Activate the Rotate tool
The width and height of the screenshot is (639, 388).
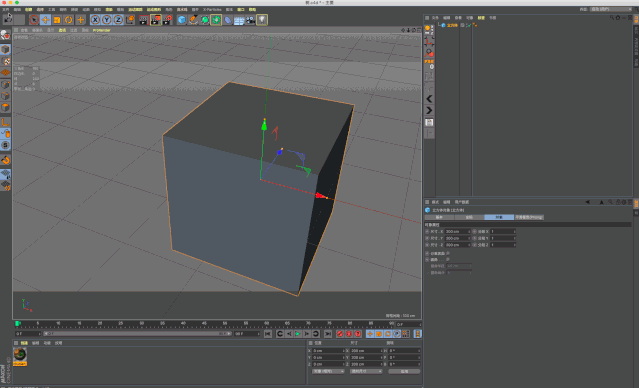68,20
